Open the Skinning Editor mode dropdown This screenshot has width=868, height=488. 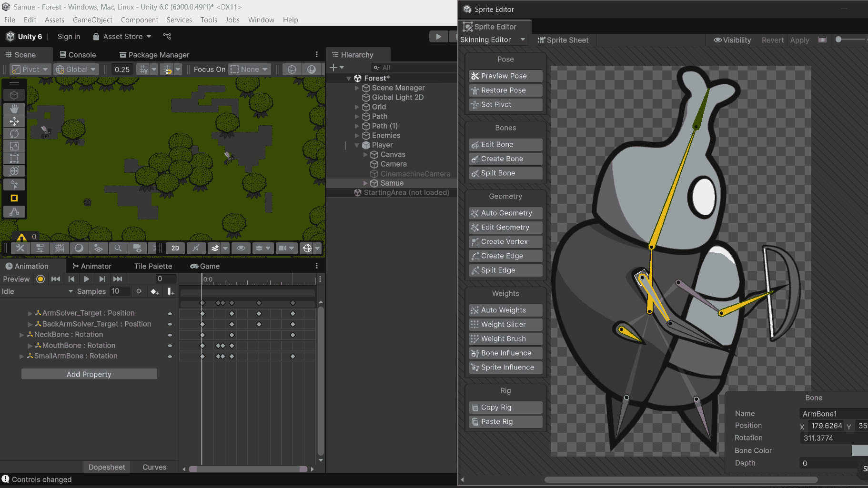[x=493, y=40]
